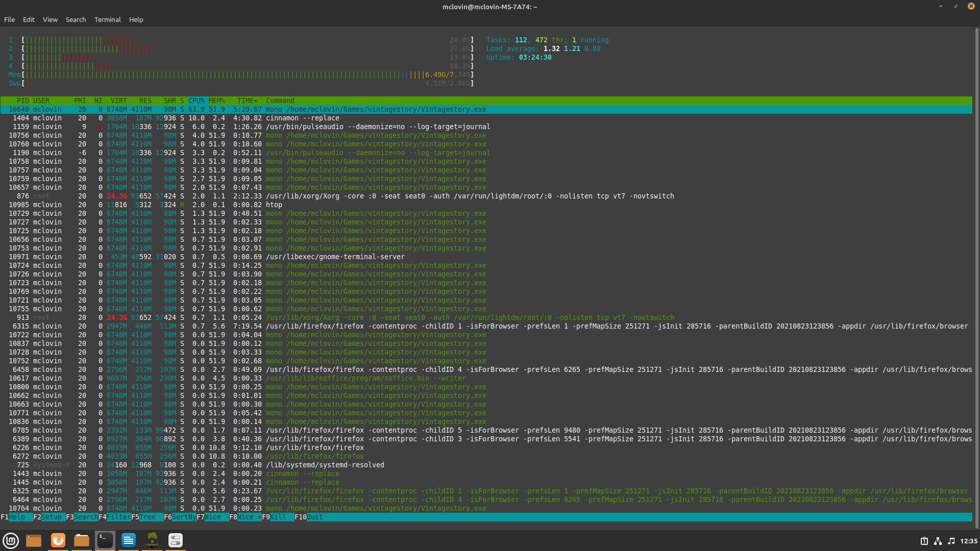Click the music note sound tray icon
This screenshot has height=551, width=980.
[951, 541]
